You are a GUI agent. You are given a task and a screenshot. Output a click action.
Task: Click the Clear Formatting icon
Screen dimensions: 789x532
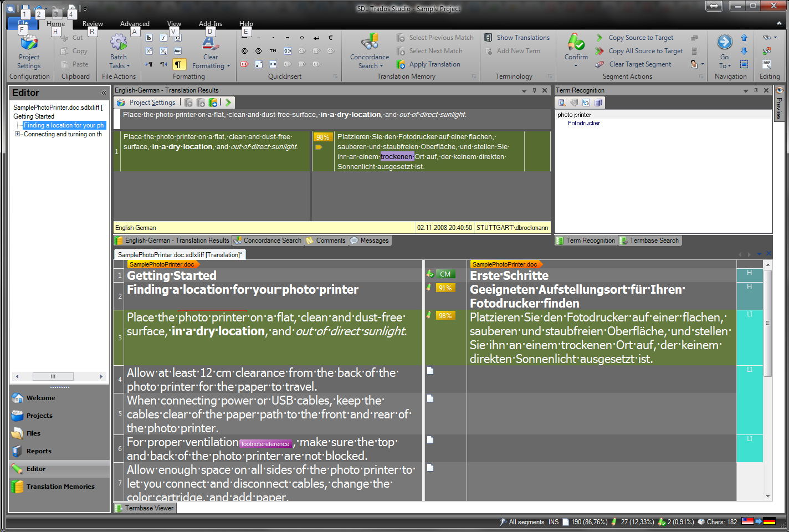point(209,42)
